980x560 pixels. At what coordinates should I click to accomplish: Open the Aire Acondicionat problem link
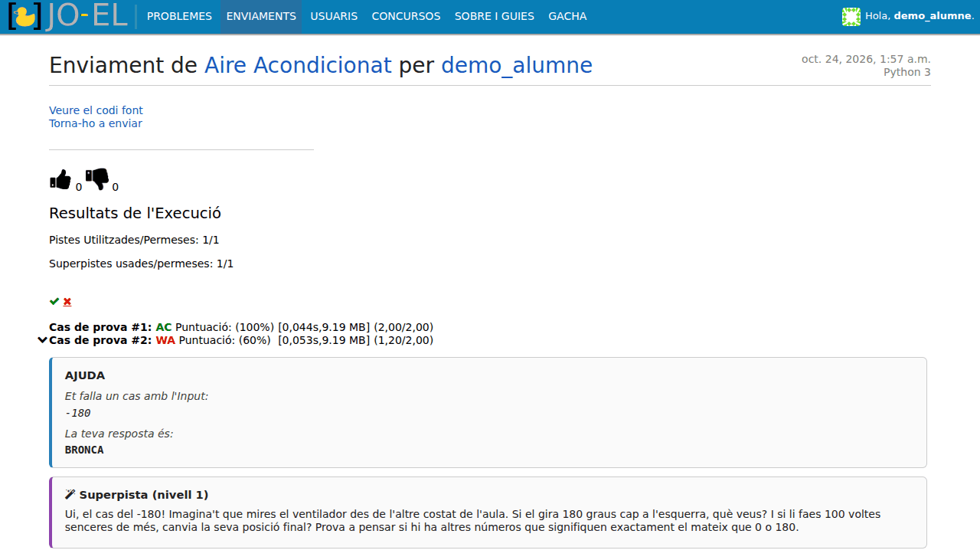[298, 66]
